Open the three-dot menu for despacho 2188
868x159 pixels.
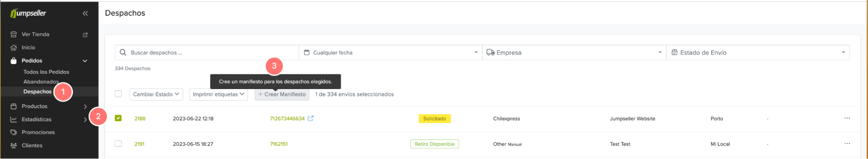(847, 118)
